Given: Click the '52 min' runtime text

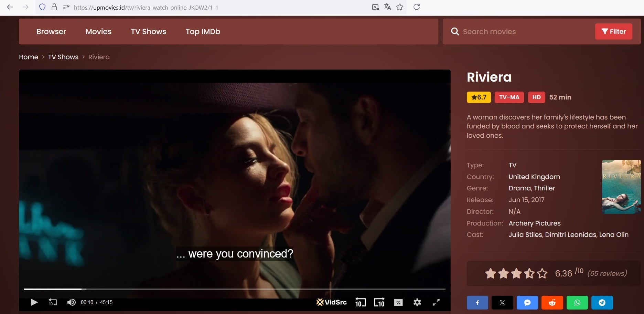Looking at the screenshot, I should pos(560,97).
